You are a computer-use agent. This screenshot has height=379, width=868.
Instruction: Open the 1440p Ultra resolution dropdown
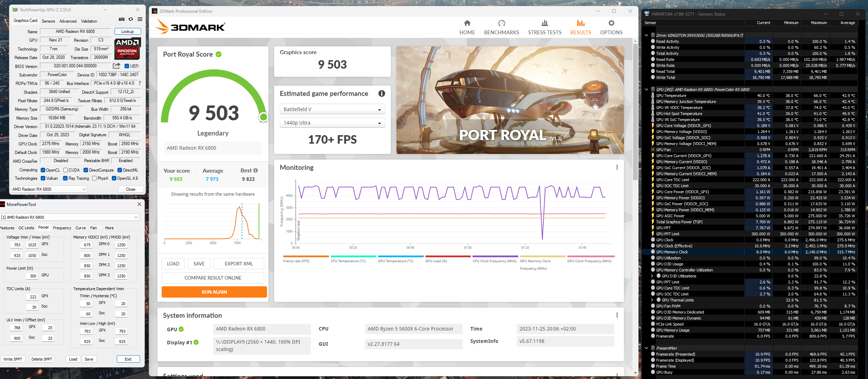pyautogui.click(x=332, y=123)
